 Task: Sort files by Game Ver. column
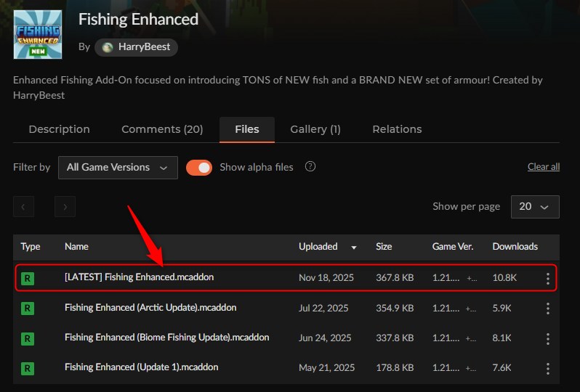[453, 246]
